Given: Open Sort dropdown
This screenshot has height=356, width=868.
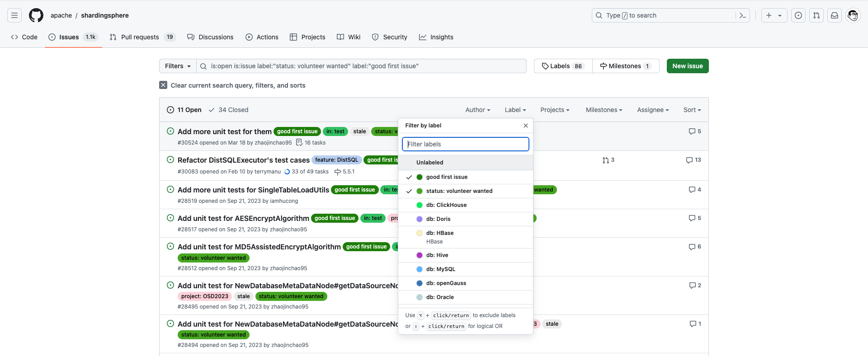Looking at the screenshot, I should coord(692,110).
